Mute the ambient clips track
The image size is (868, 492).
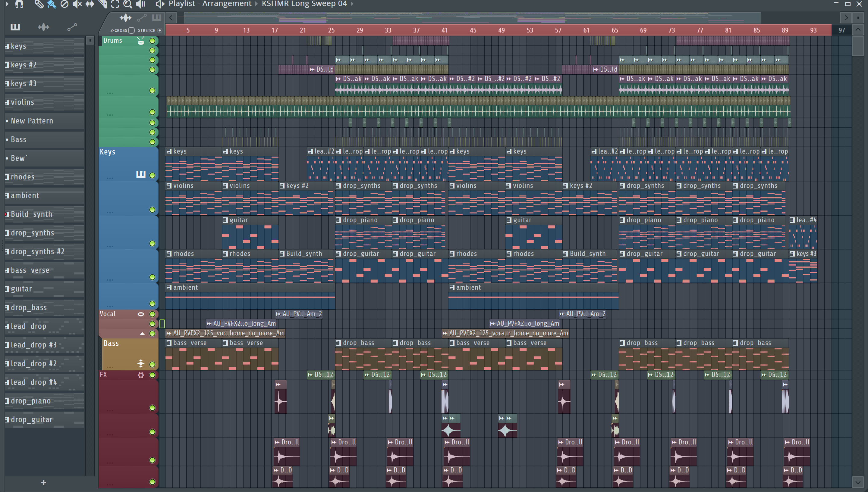click(x=153, y=304)
